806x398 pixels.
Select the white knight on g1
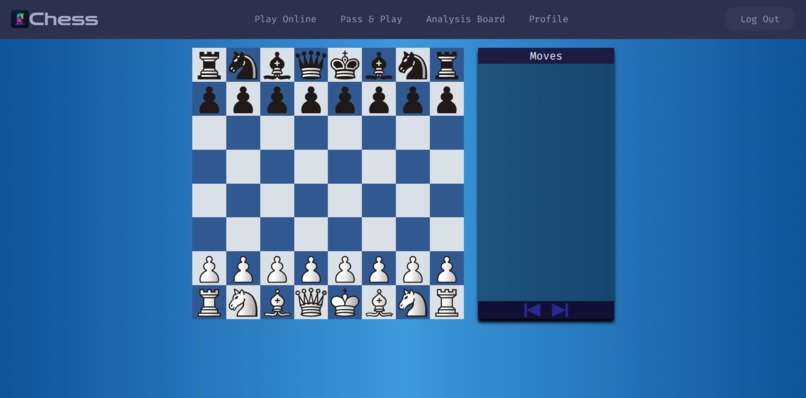413,302
